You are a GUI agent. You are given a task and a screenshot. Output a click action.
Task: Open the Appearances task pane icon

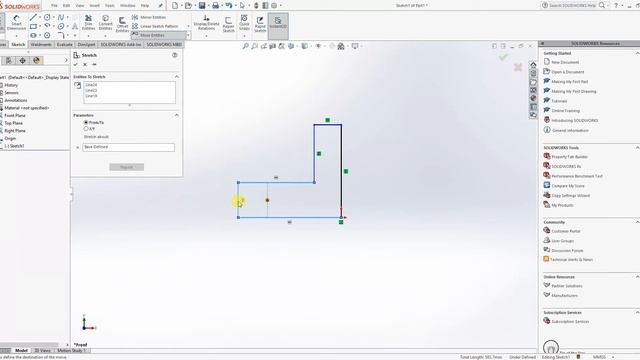(x=533, y=98)
